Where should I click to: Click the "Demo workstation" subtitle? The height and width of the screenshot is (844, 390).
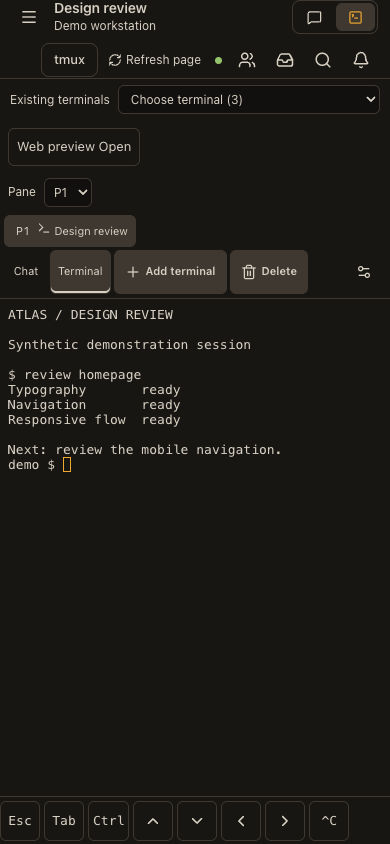click(x=105, y=26)
